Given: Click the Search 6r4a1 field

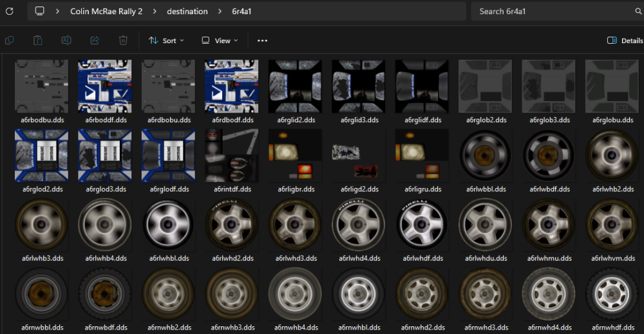Looking at the screenshot, I should click(554, 12).
